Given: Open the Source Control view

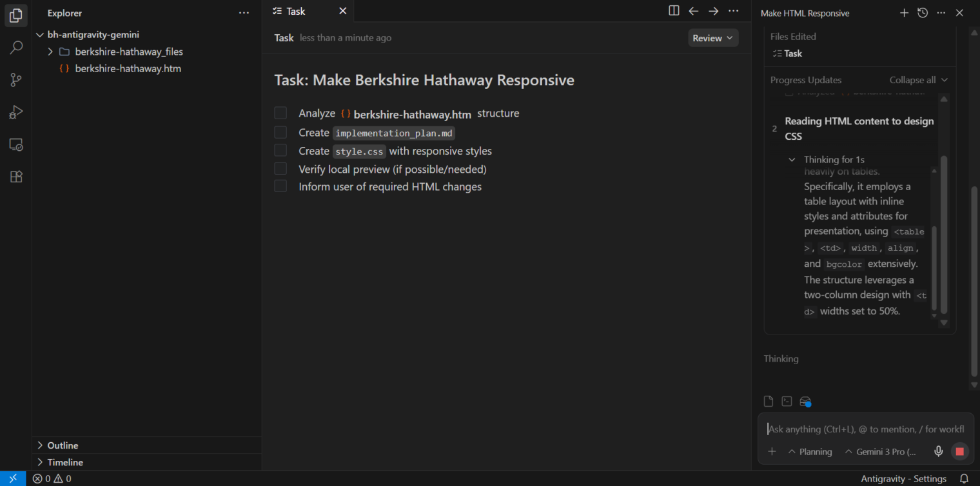Looking at the screenshot, I should (x=16, y=80).
